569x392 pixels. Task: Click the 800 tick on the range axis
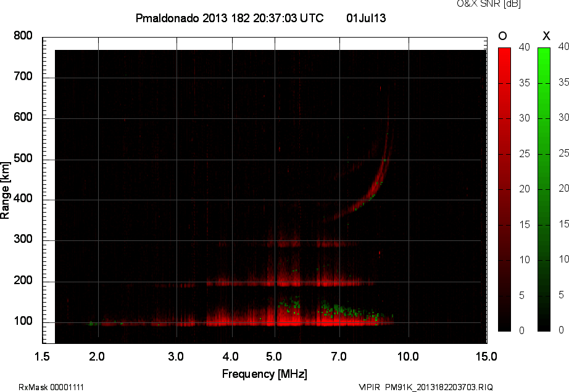tap(23, 36)
